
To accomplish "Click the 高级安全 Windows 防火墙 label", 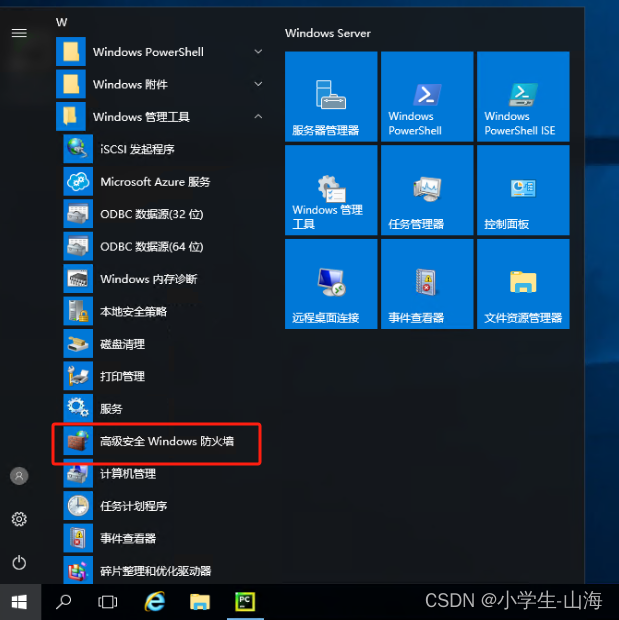I will 167,441.
